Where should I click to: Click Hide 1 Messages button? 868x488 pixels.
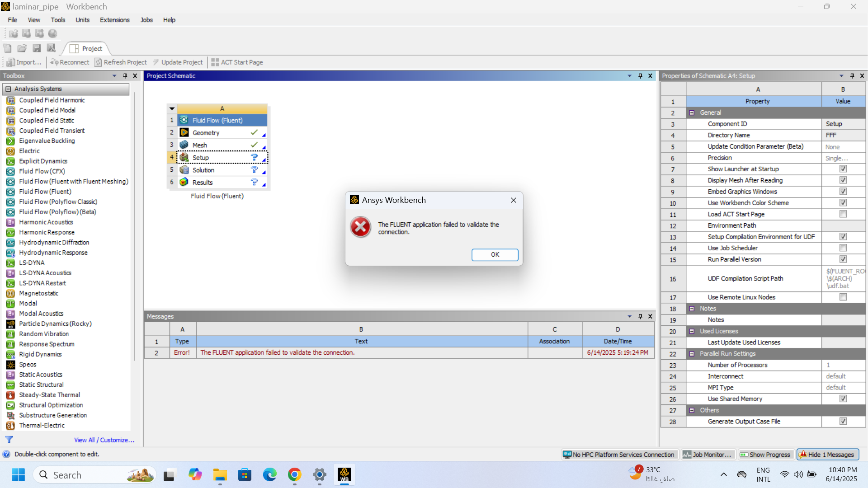827,455
